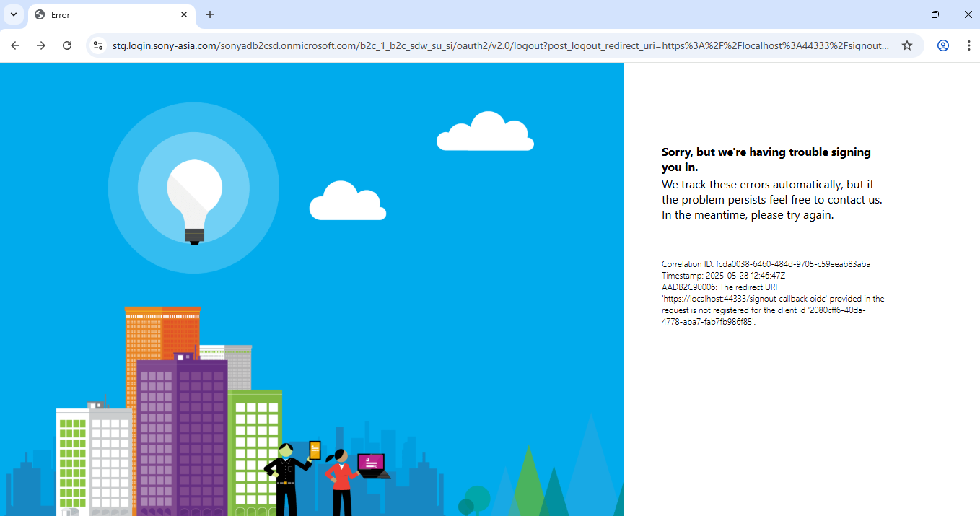This screenshot has width=980, height=516.
Task: Reload the error page
Action: 67,45
